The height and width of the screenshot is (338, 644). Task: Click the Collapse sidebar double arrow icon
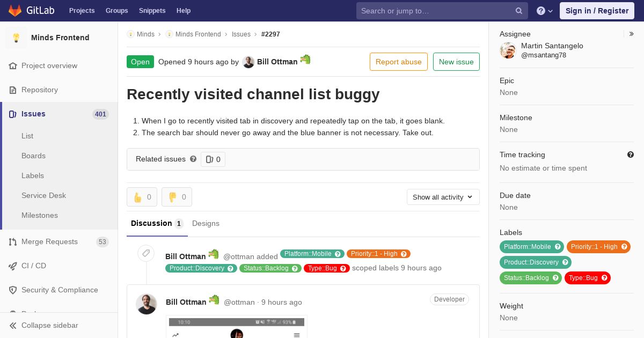(13, 325)
